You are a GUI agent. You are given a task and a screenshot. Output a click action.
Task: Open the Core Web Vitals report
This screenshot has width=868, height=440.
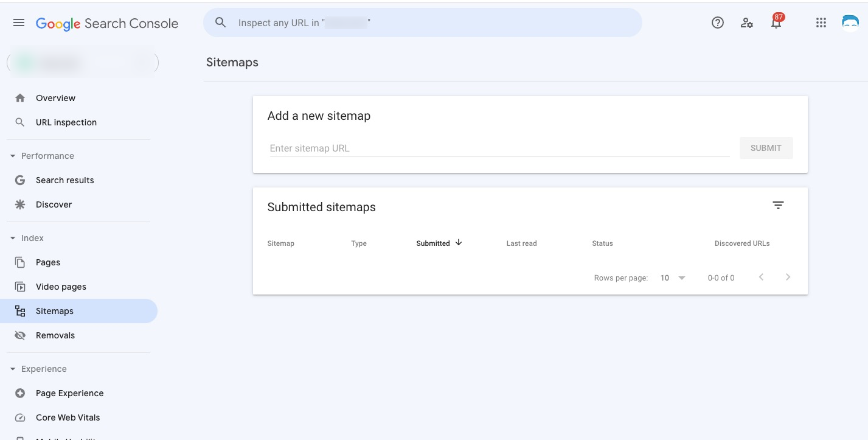pos(68,417)
